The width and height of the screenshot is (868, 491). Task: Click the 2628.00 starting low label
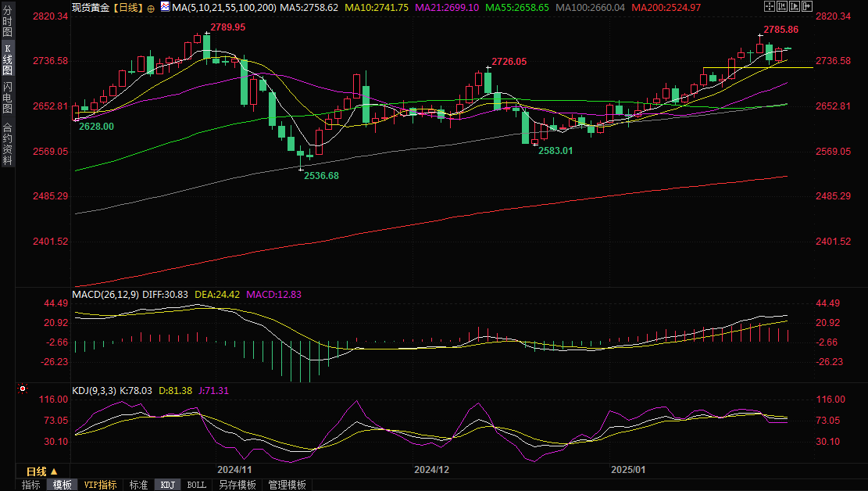click(96, 127)
